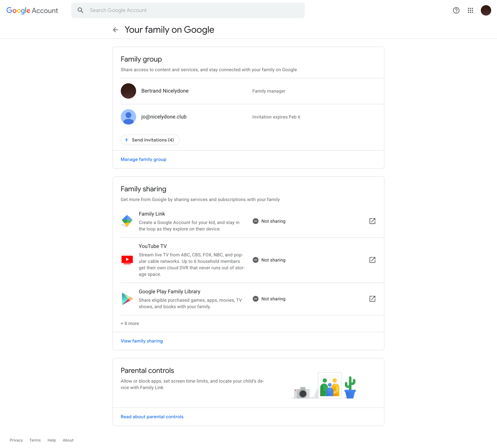Screen dimensions: 497x448
Task: Click the back arrow next to the page title
Action: click(115, 30)
